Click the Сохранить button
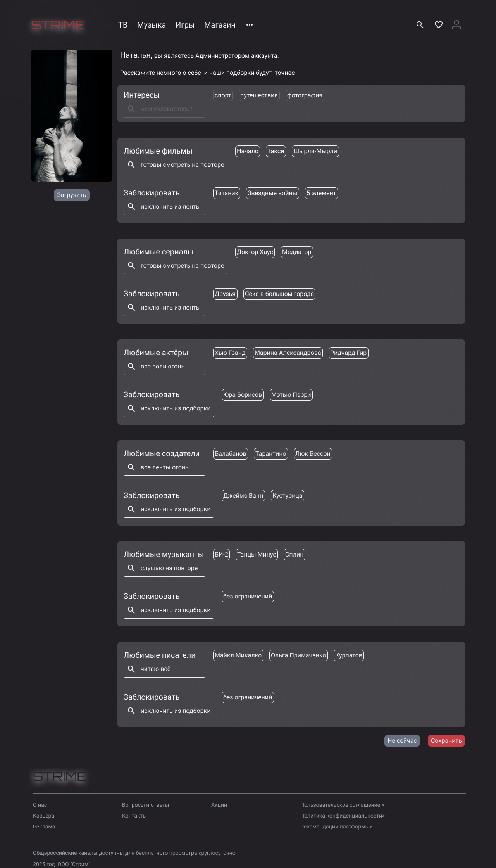Viewport: 496px width, 868px height. (x=446, y=741)
